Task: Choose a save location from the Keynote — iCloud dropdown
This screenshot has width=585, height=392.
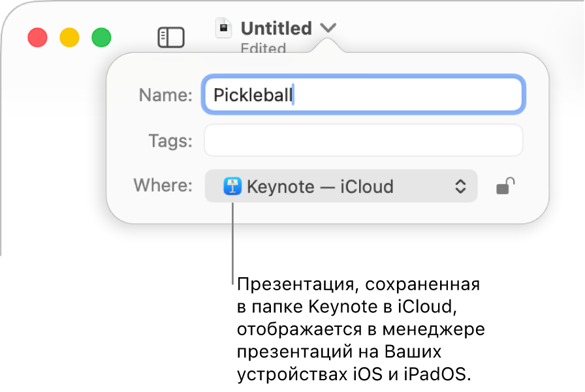Action: coord(340,187)
